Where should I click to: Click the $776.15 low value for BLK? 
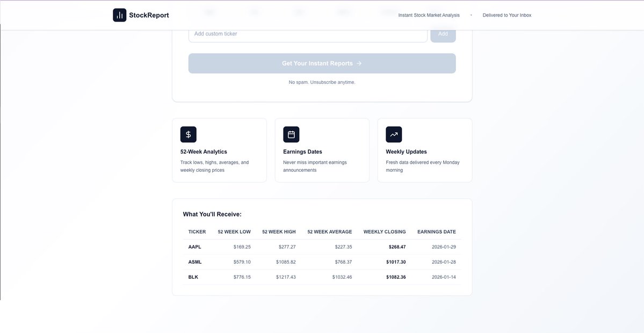click(242, 277)
